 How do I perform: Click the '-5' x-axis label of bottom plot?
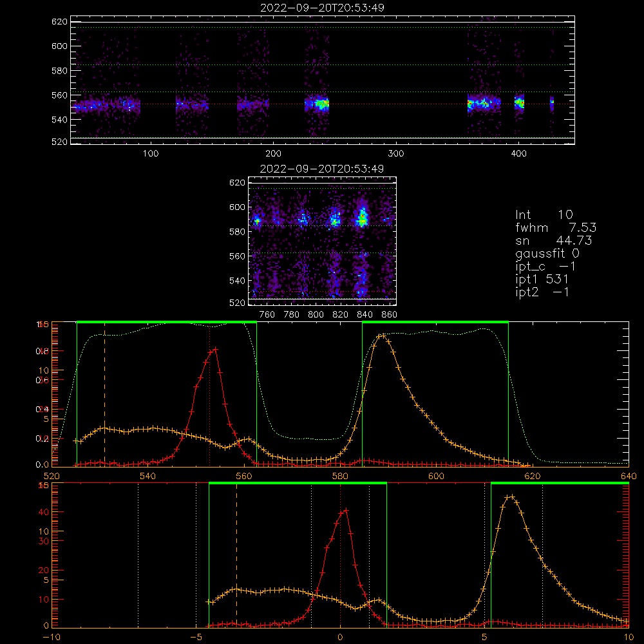coord(196,638)
